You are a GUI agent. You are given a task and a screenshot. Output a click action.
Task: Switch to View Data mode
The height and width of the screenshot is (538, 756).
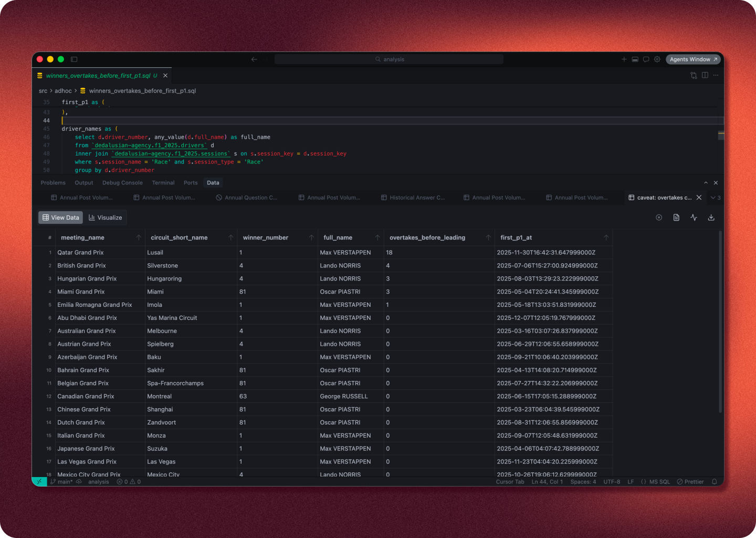61,218
